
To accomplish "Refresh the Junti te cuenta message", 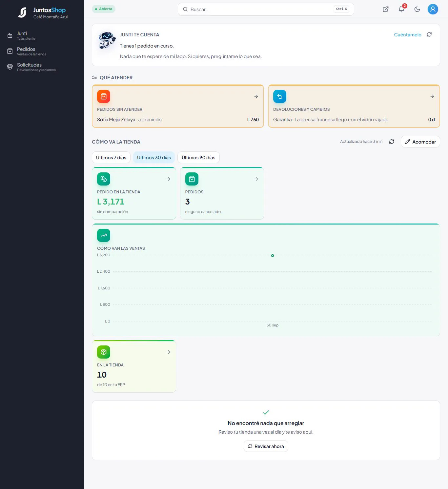I will tap(429, 34).
